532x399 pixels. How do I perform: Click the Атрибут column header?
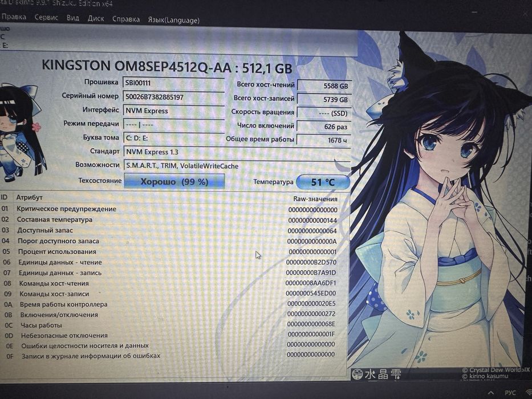pos(30,197)
